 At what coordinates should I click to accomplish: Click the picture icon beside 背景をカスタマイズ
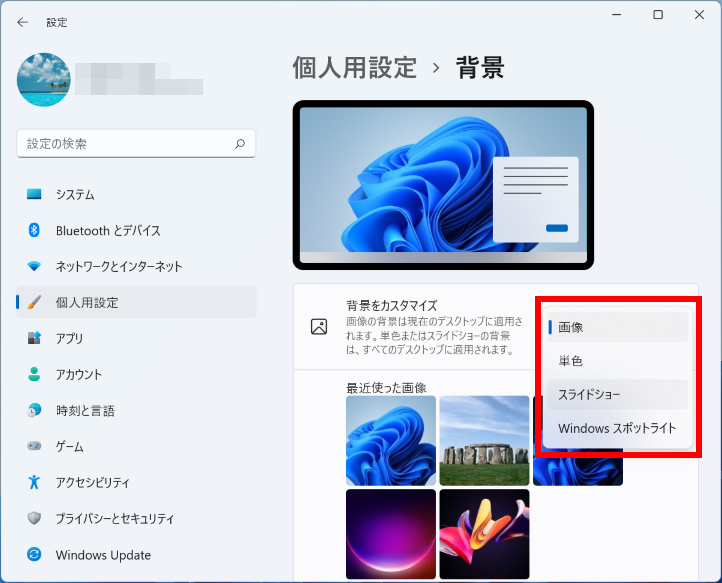point(319,326)
